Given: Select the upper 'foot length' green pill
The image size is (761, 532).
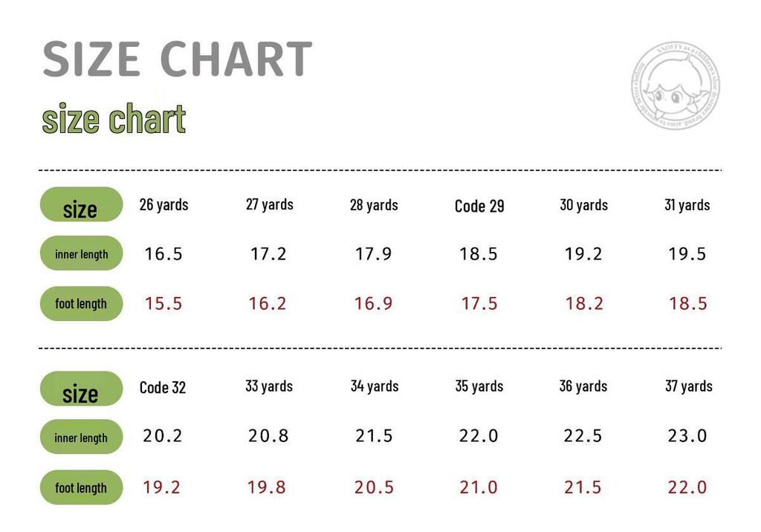Looking at the screenshot, I should [x=81, y=303].
